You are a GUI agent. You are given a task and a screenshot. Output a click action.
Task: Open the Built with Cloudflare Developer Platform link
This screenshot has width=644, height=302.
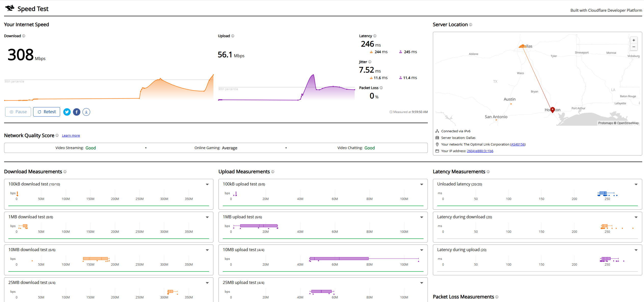click(606, 10)
